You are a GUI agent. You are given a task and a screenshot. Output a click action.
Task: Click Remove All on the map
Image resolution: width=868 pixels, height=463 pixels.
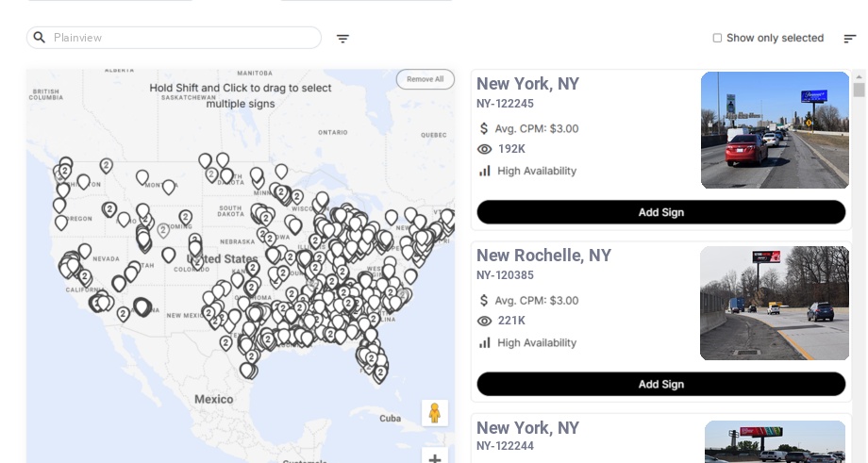pyautogui.click(x=425, y=79)
